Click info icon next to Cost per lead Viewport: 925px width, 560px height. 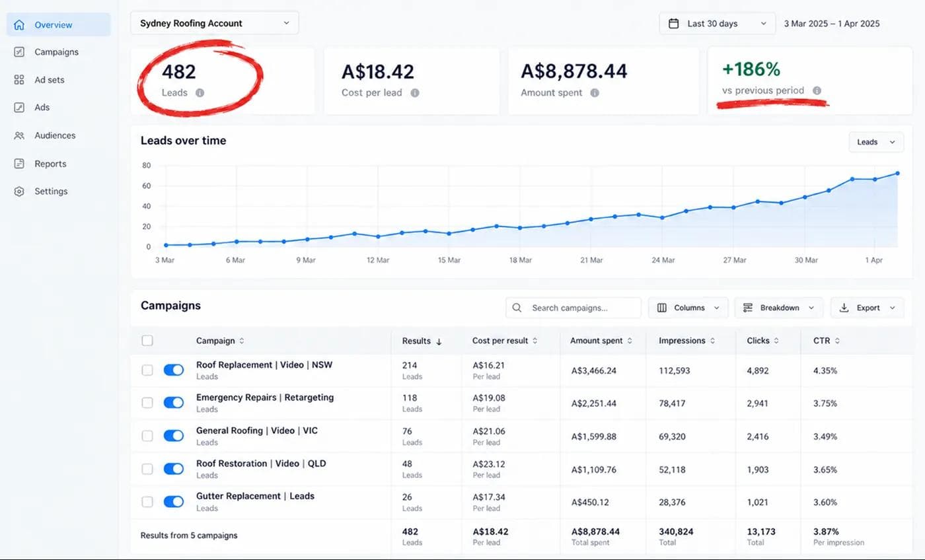point(415,93)
